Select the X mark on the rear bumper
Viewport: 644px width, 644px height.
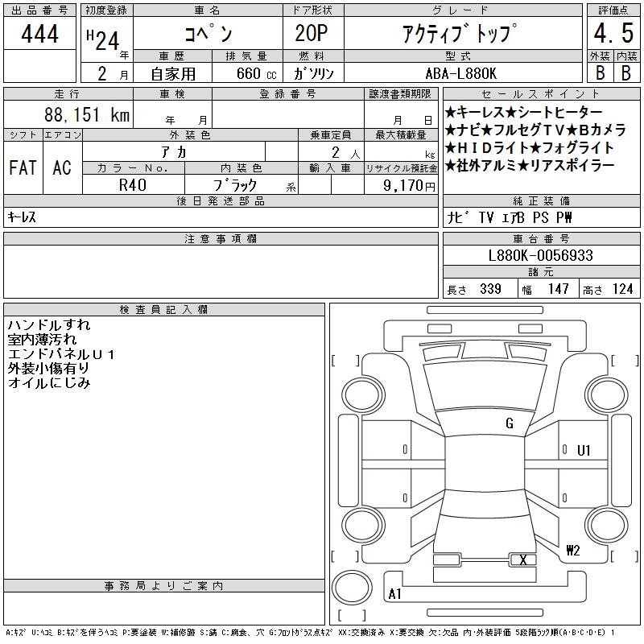[524, 559]
